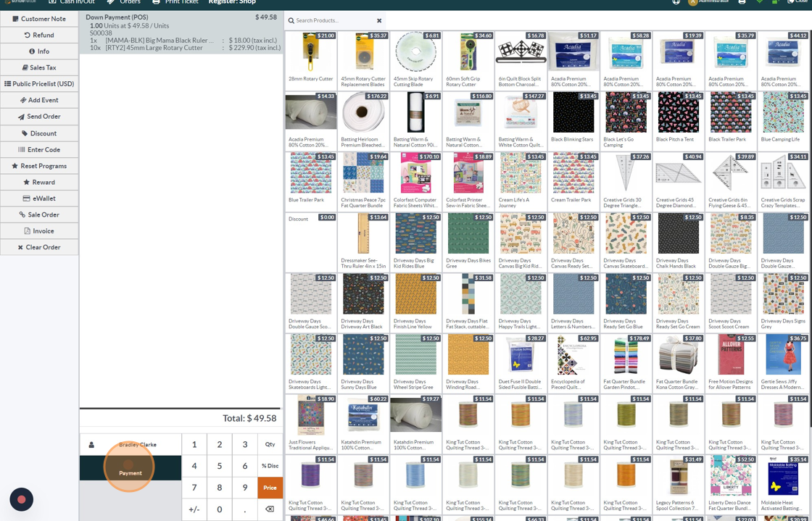Open the eWallet option
Viewport: 812px width, 521px height.
pos(39,198)
